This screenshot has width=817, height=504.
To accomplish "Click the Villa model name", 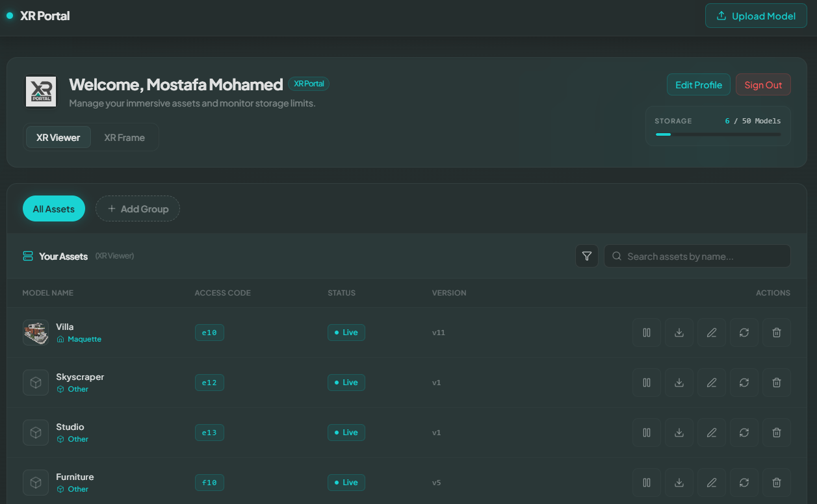I will [65, 327].
